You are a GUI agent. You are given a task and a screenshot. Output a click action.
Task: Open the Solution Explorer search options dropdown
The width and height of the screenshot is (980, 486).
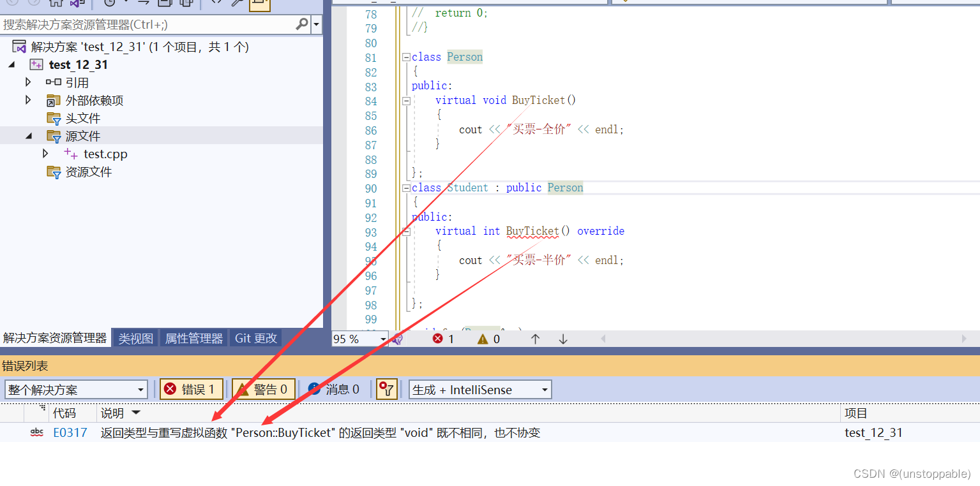pyautogui.click(x=317, y=25)
